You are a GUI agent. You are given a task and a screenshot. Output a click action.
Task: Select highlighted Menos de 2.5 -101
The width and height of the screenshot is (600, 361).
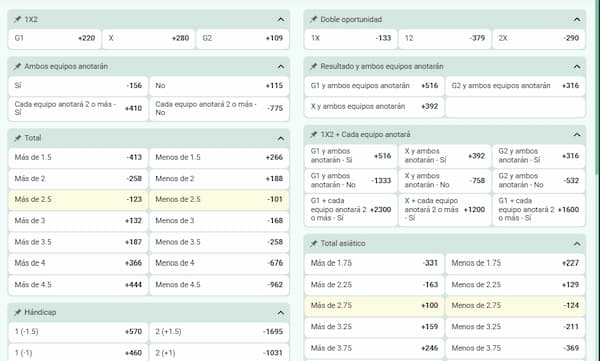point(219,199)
